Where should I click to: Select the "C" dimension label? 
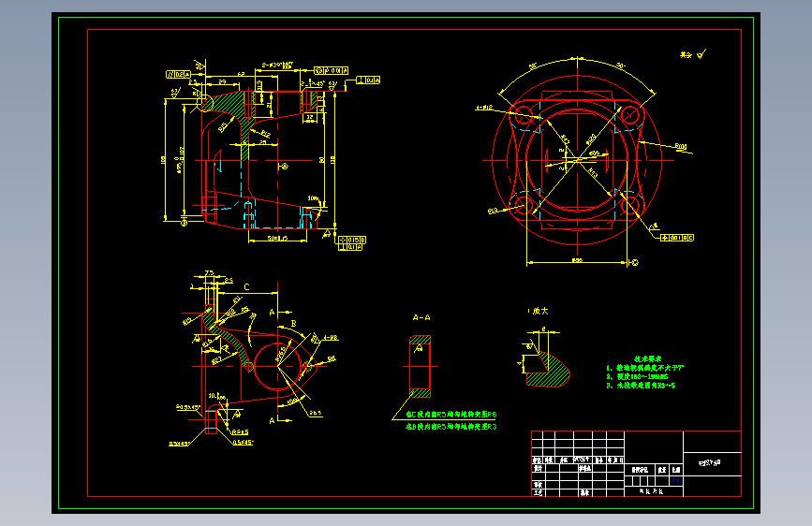coord(246,287)
